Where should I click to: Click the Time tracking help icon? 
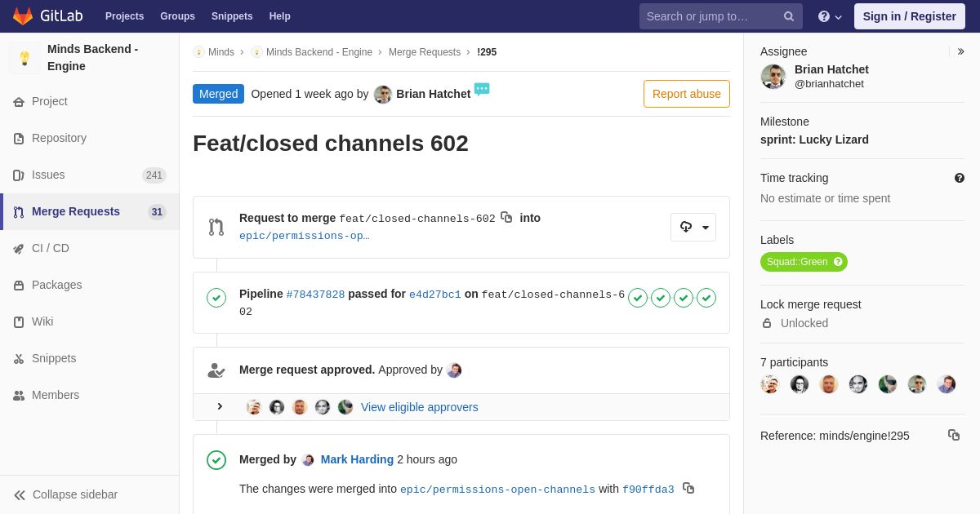(960, 178)
